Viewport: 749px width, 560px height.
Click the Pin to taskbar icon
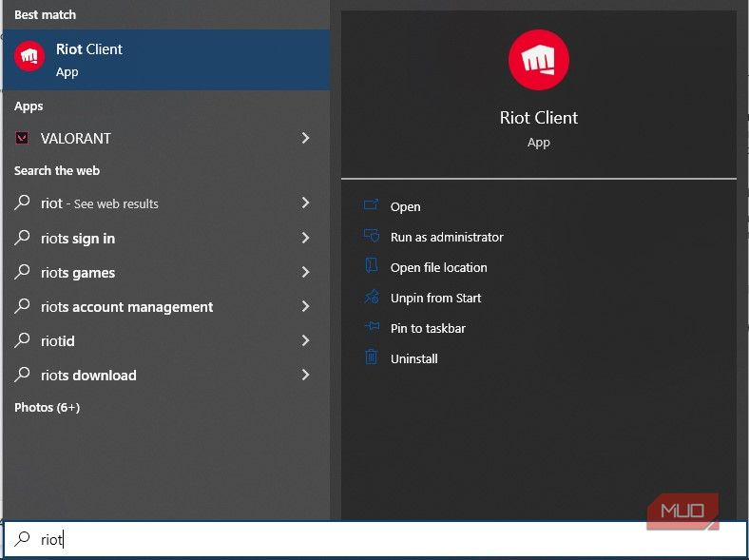click(x=371, y=327)
